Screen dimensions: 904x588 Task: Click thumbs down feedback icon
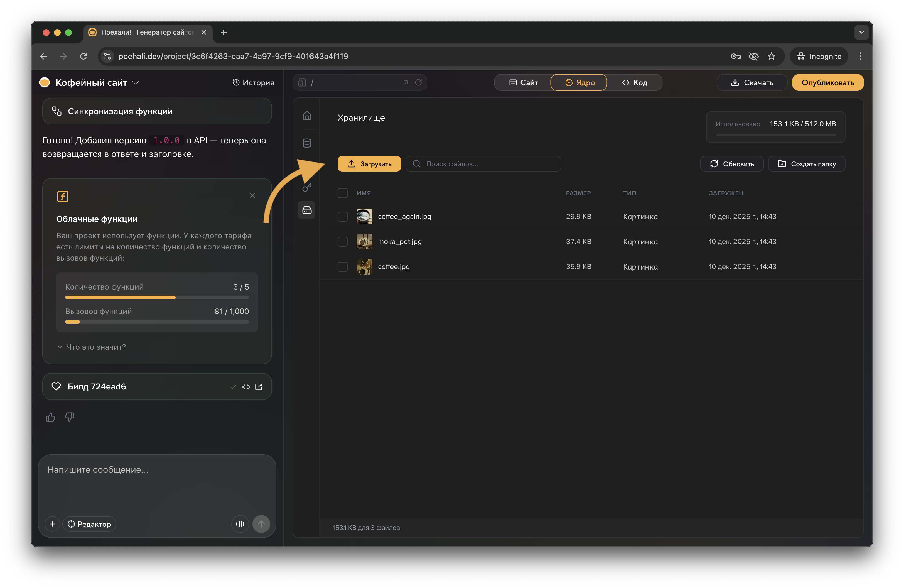click(x=70, y=417)
